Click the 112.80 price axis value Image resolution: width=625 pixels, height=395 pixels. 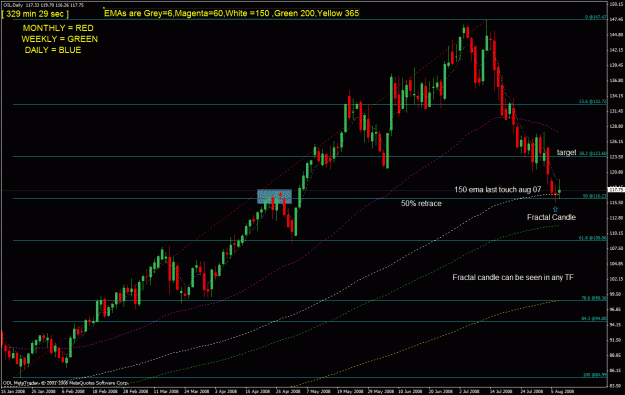point(616,218)
